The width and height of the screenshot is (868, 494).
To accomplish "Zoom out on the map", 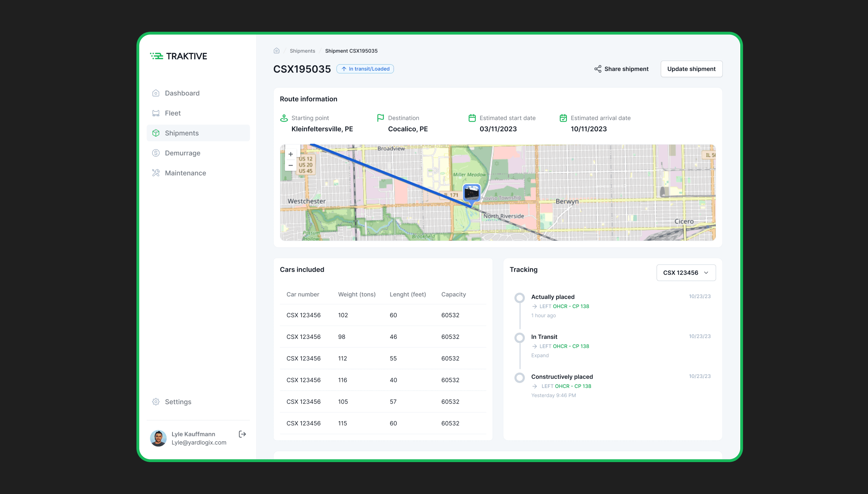I will pos(291,165).
